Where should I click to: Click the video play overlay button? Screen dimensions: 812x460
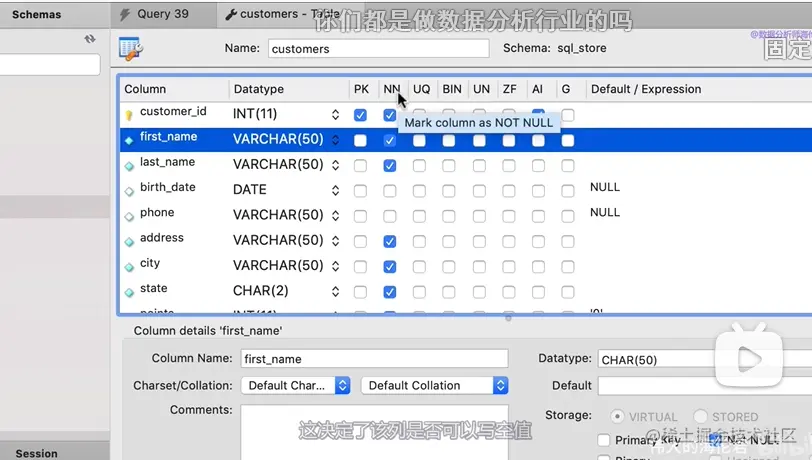pos(748,359)
